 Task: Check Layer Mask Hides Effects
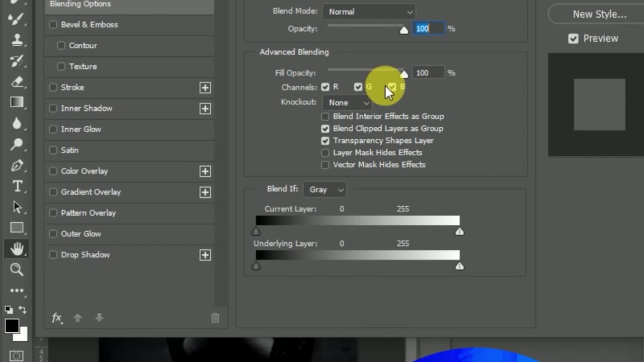[x=325, y=152]
